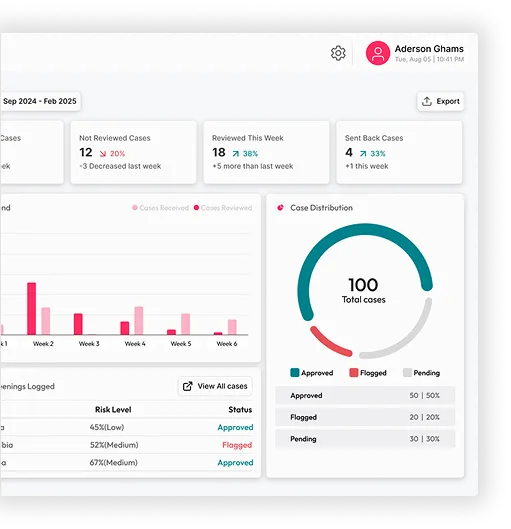Select the 52%(Medium) risk cell

pos(114,445)
